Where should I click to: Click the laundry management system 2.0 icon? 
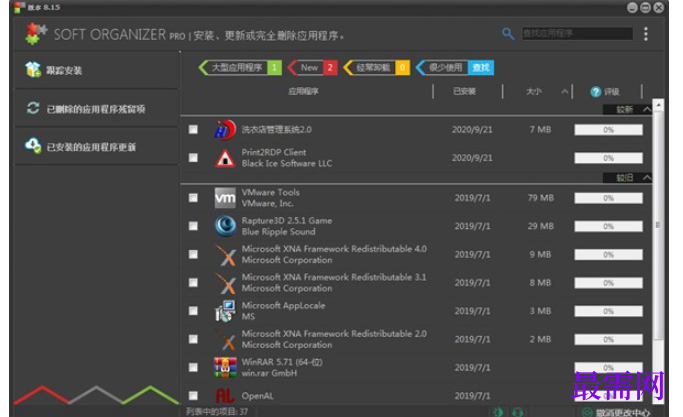[x=225, y=130]
